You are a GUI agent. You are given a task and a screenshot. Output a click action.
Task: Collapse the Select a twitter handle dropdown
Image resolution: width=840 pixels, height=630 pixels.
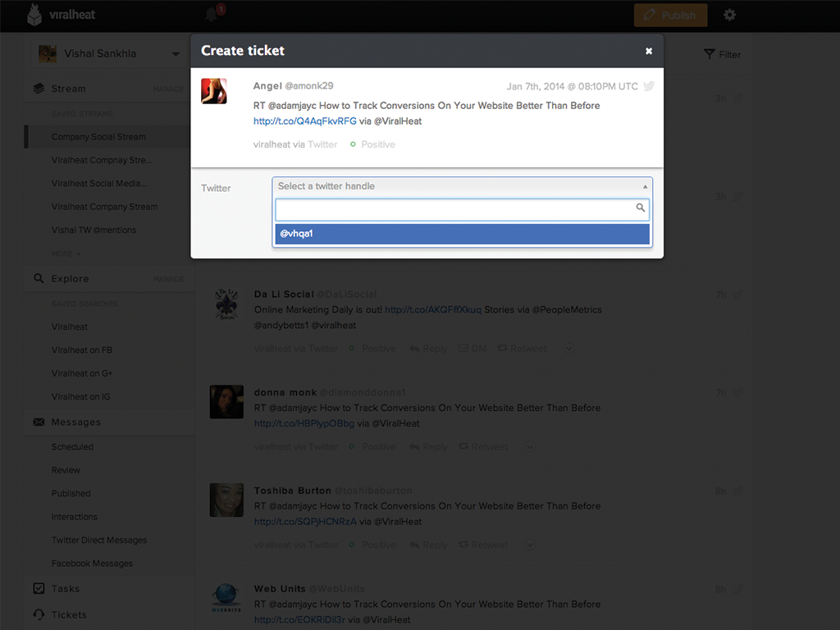(645, 186)
